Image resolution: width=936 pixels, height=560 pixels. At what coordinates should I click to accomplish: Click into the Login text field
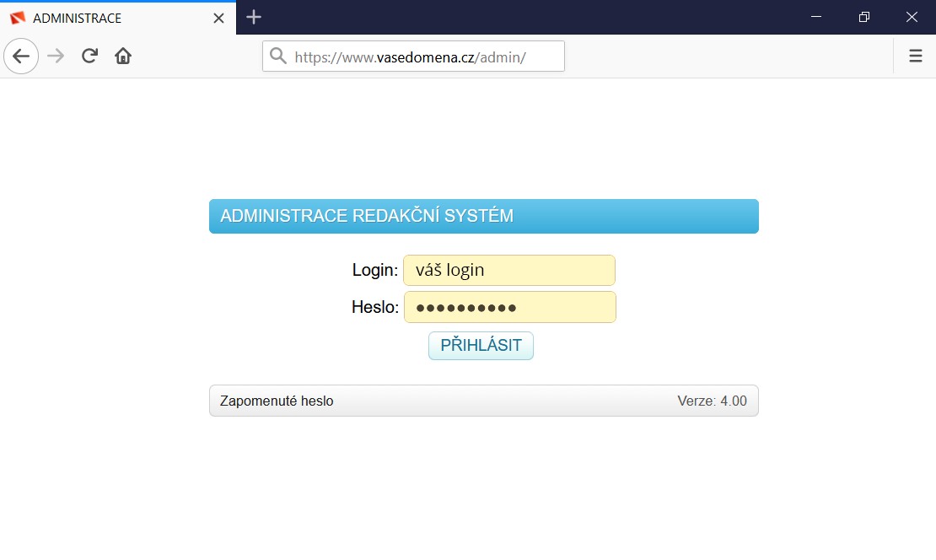pos(509,271)
